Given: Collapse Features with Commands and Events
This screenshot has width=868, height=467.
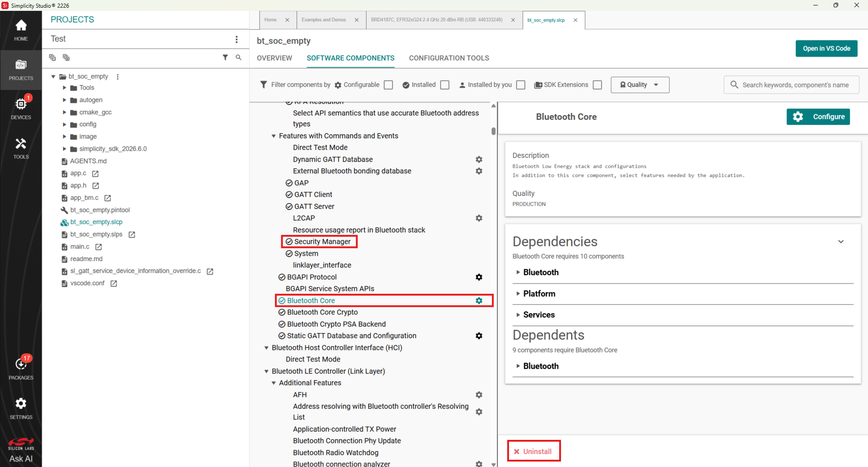Looking at the screenshot, I should point(274,136).
